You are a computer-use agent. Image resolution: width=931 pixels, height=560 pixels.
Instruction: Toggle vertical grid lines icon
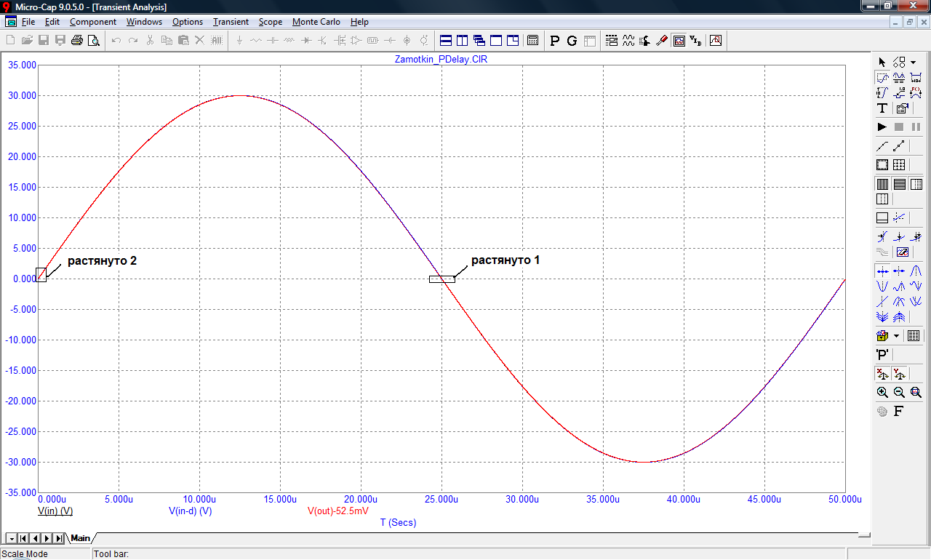click(882, 184)
